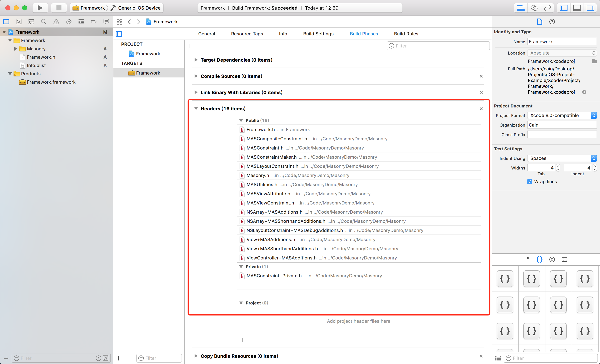Select MASConstraintMaker.h in the headers list
Viewport: 600px width, 364px height.
[x=271, y=157]
